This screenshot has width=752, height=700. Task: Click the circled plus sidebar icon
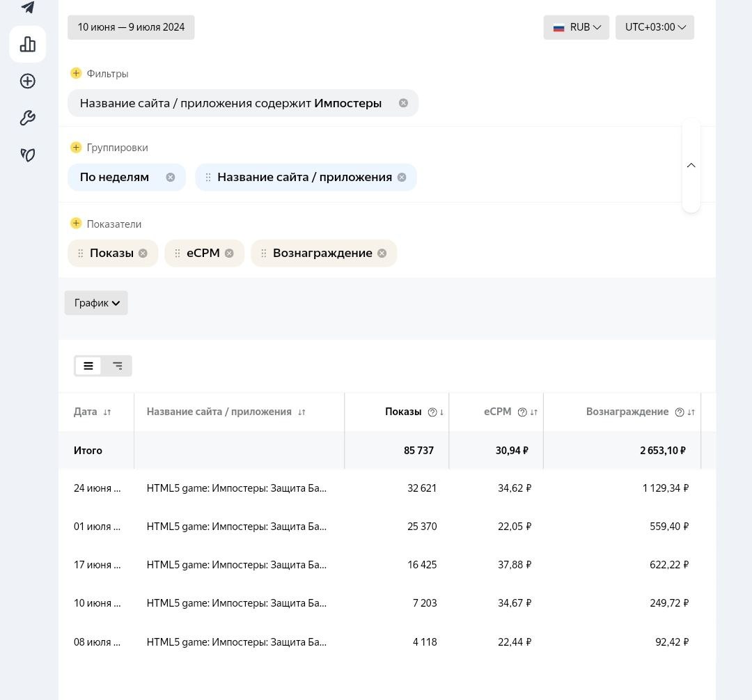pos(28,81)
